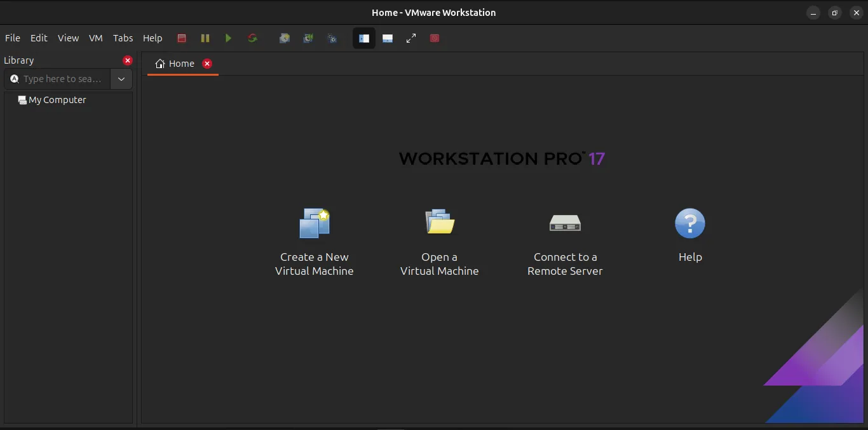Viewport: 868px width, 430px height.
Task: Select the Home tab
Action: (182, 64)
